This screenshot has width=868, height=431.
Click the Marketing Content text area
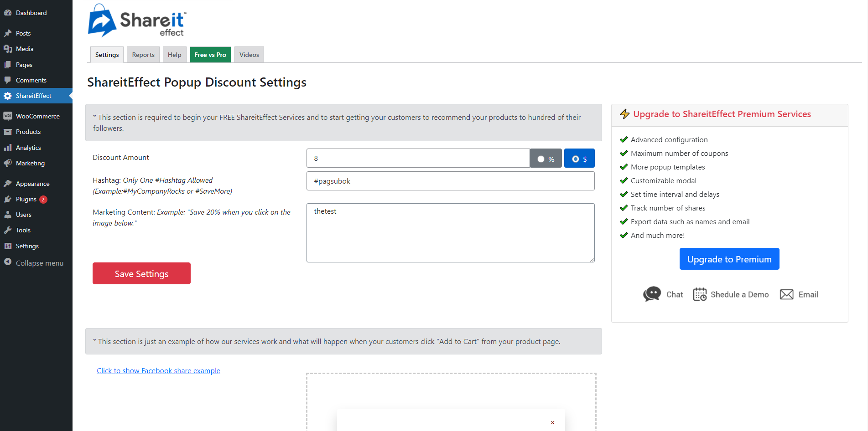450,233
